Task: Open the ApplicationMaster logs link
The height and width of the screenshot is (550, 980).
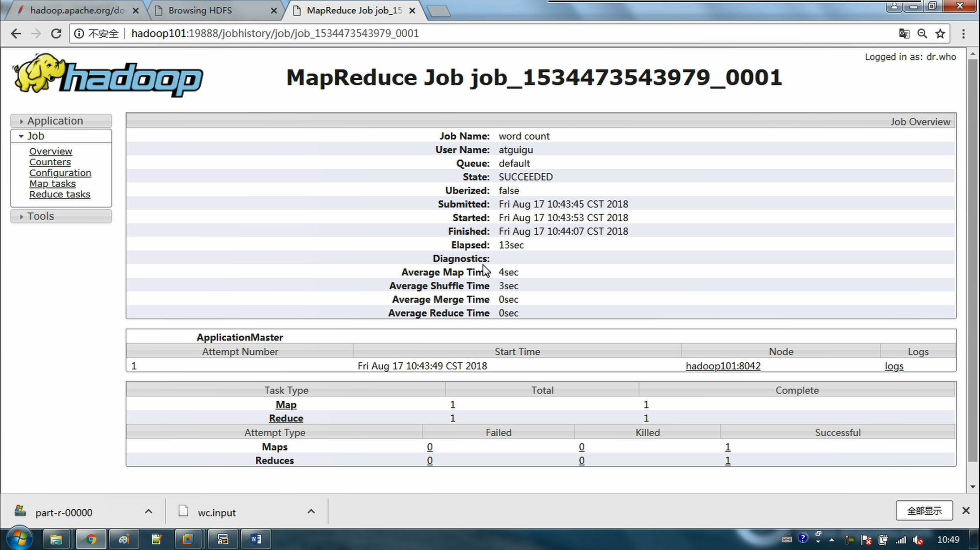Action: click(x=894, y=366)
